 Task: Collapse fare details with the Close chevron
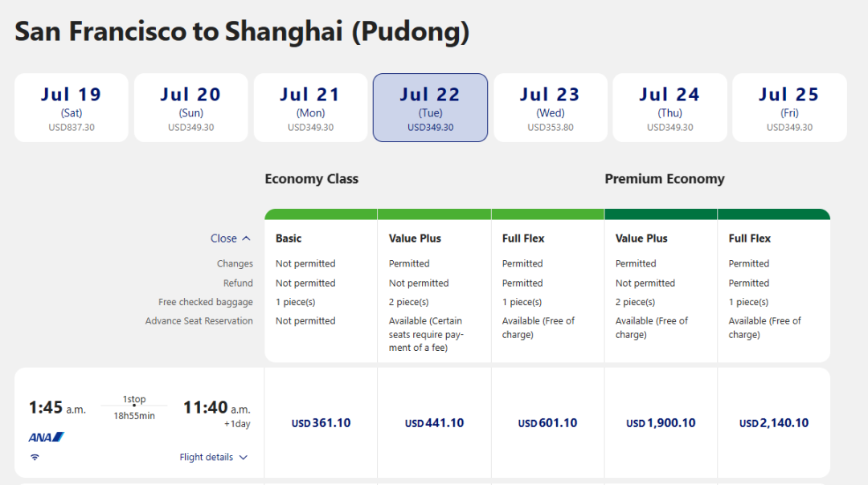click(x=231, y=238)
